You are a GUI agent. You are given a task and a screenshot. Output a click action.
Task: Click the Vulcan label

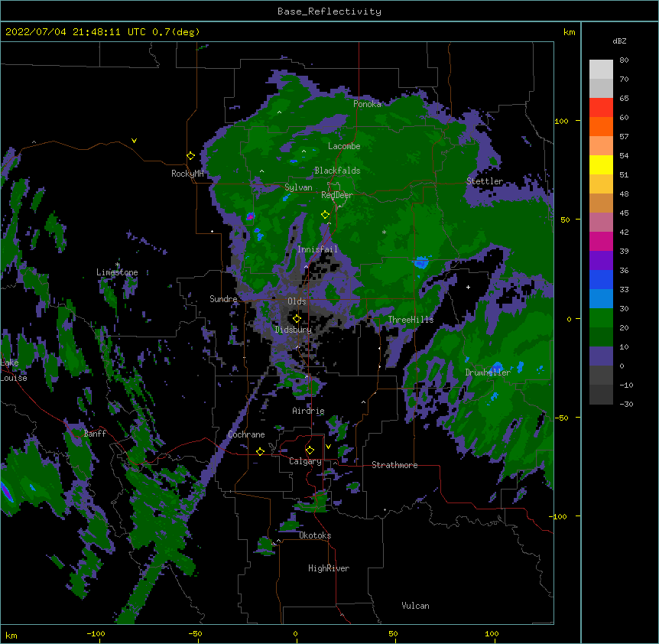[415, 606]
